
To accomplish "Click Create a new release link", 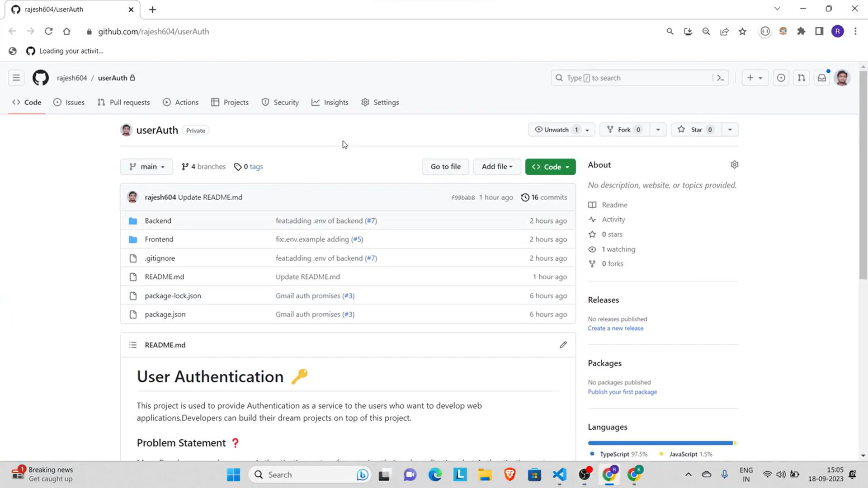I will [615, 328].
